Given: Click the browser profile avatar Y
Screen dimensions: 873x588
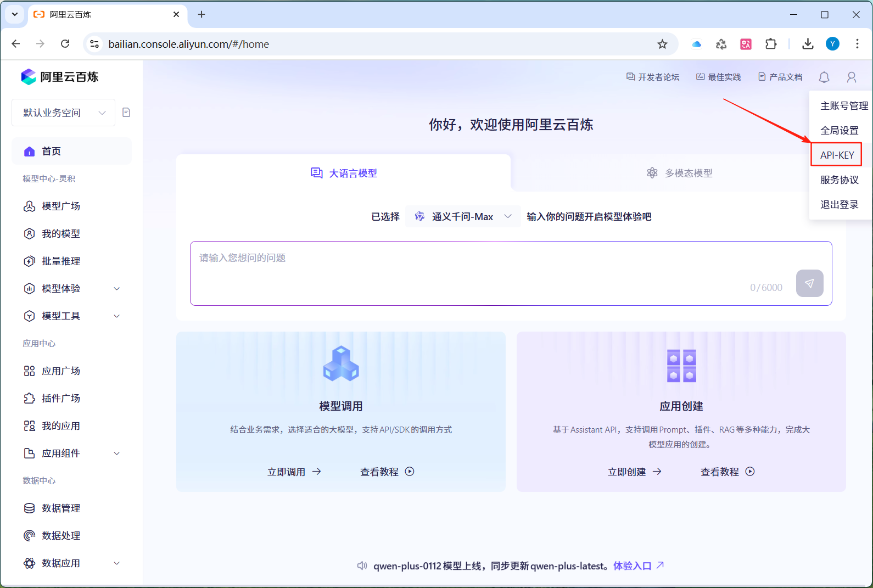Looking at the screenshot, I should click(x=833, y=44).
